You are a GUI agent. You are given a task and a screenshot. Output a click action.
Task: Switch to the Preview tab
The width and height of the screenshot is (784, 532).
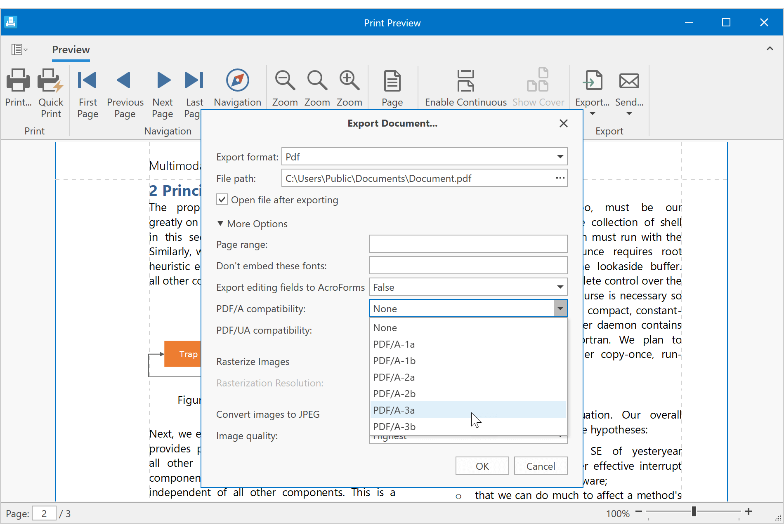pyautogui.click(x=71, y=49)
